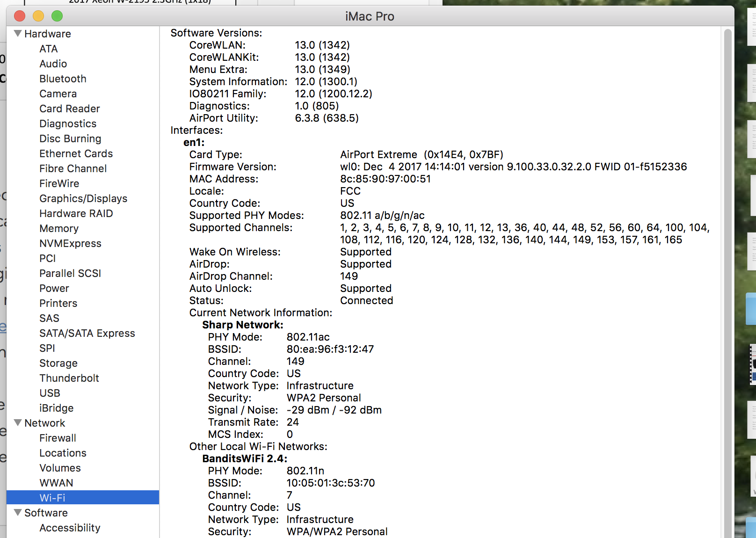Click the BanditsWiFi 2.4 network heading
This screenshot has width=756, height=538.
245,458
